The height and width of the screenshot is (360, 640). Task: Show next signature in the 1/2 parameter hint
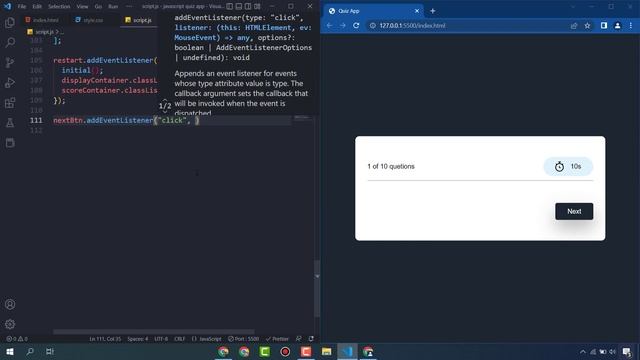[165, 111]
